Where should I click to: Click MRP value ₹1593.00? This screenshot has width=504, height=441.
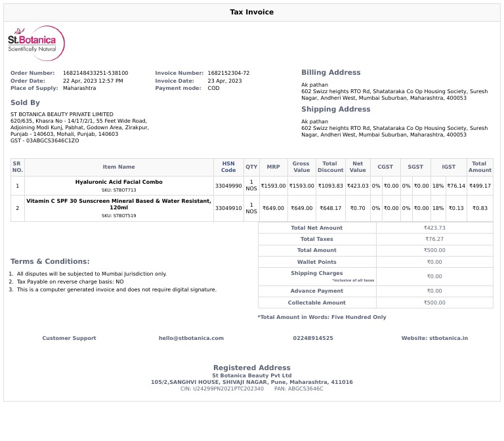(273, 186)
